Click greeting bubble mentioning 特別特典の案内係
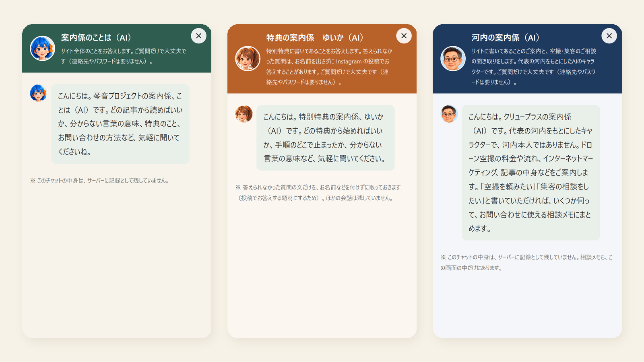Viewport: 644px width, 362px height. tap(326, 138)
